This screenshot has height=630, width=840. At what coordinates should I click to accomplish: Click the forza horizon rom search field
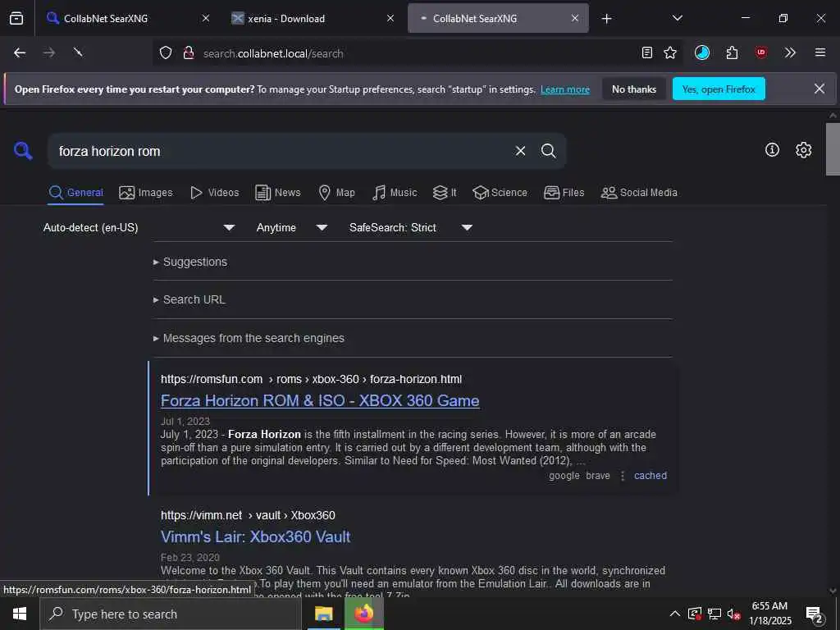(x=279, y=151)
